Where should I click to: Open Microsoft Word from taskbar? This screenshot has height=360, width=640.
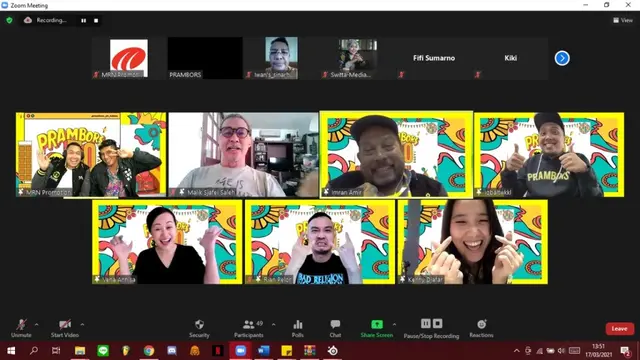click(x=264, y=351)
